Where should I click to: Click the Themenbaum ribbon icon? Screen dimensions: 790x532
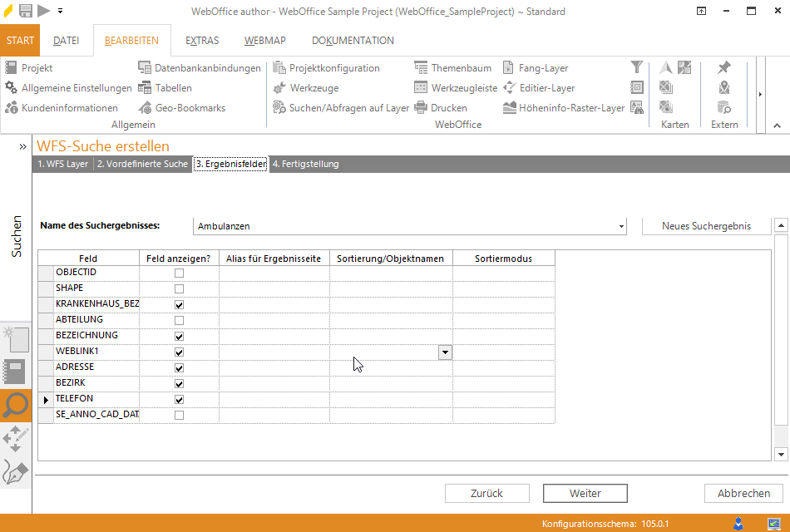coord(421,68)
